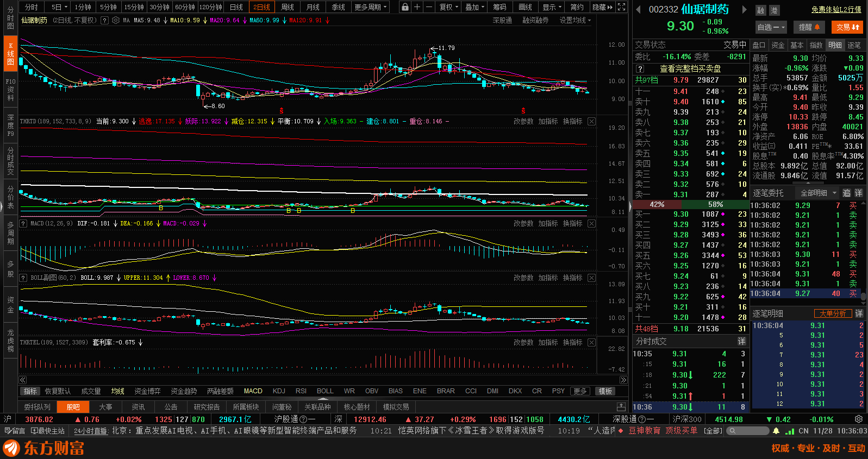Toggle 筹码 chip distribution view
Screen dimensions: 868x459
point(499,7)
